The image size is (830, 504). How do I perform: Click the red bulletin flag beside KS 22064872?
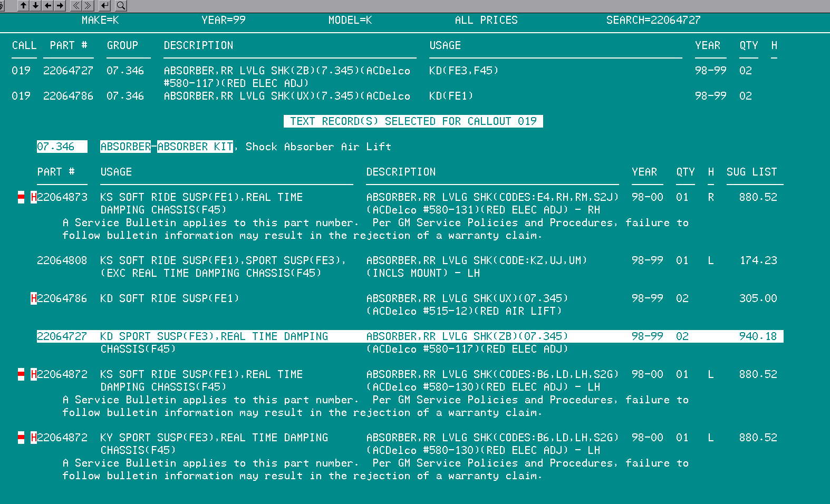(x=21, y=375)
